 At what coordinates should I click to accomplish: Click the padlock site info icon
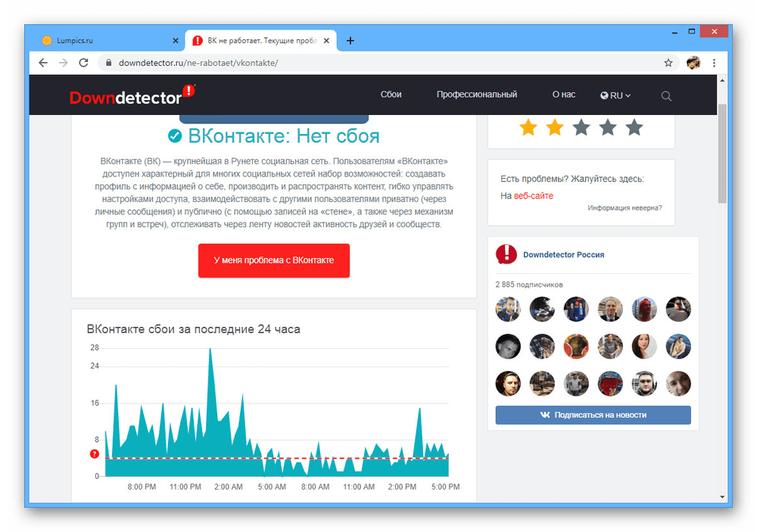(108, 63)
